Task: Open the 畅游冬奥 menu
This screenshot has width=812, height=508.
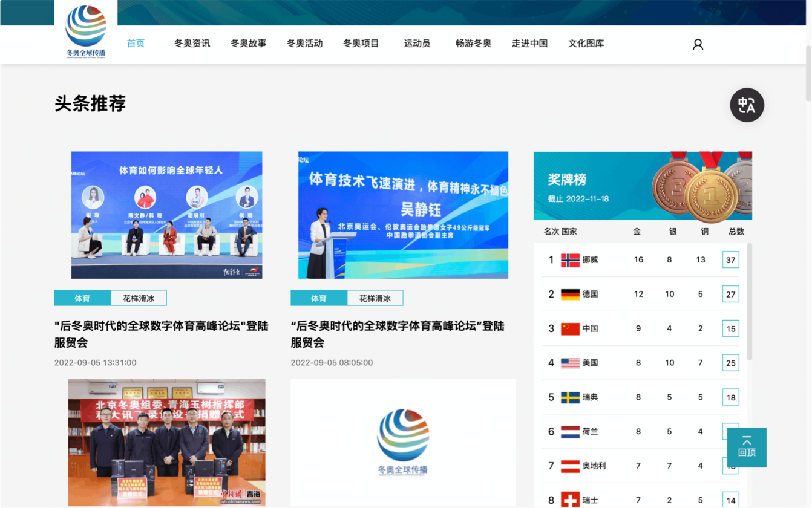Action: click(473, 44)
